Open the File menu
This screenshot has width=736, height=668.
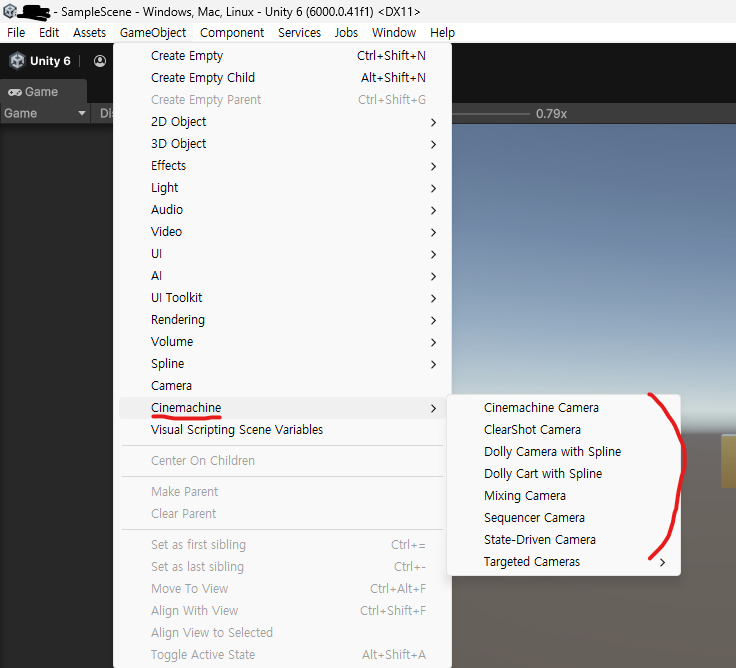point(16,32)
